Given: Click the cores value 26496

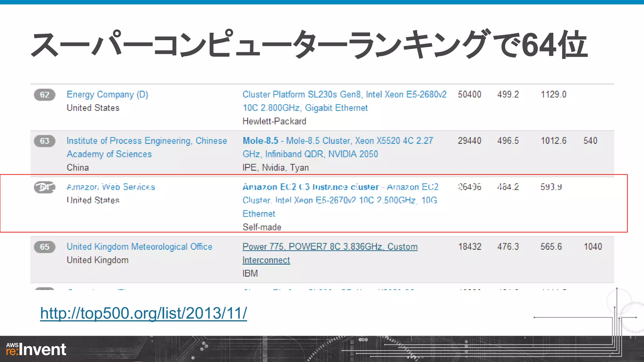Looking at the screenshot, I should point(469,187).
